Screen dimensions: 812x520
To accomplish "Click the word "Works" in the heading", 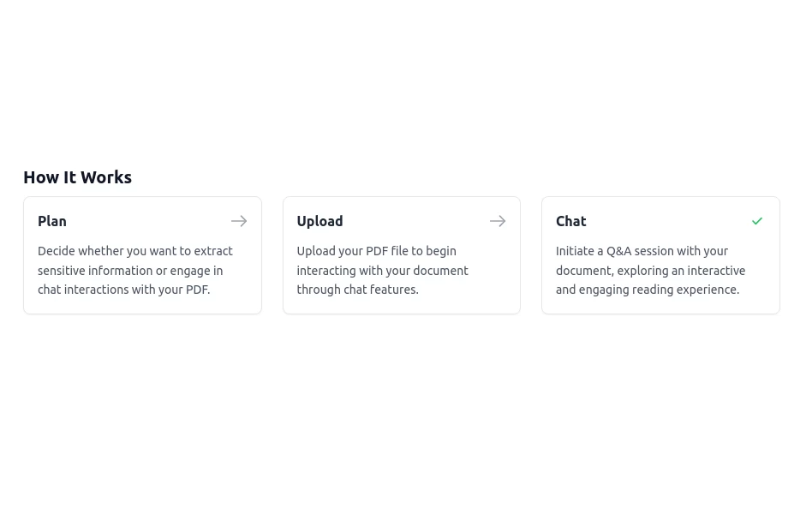I will pyautogui.click(x=106, y=177).
